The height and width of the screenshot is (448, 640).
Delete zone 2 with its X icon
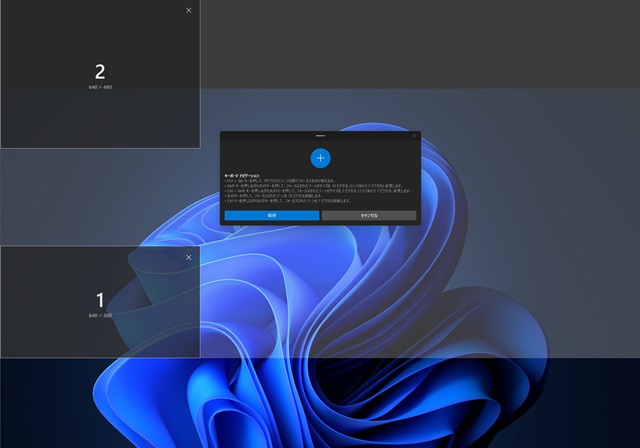point(189,10)
